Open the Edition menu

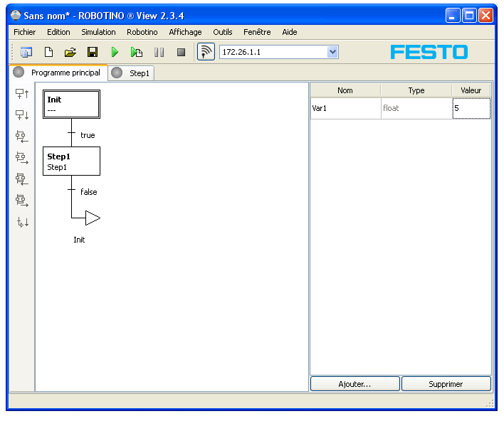pyautogui.click(x=58, y=32)
